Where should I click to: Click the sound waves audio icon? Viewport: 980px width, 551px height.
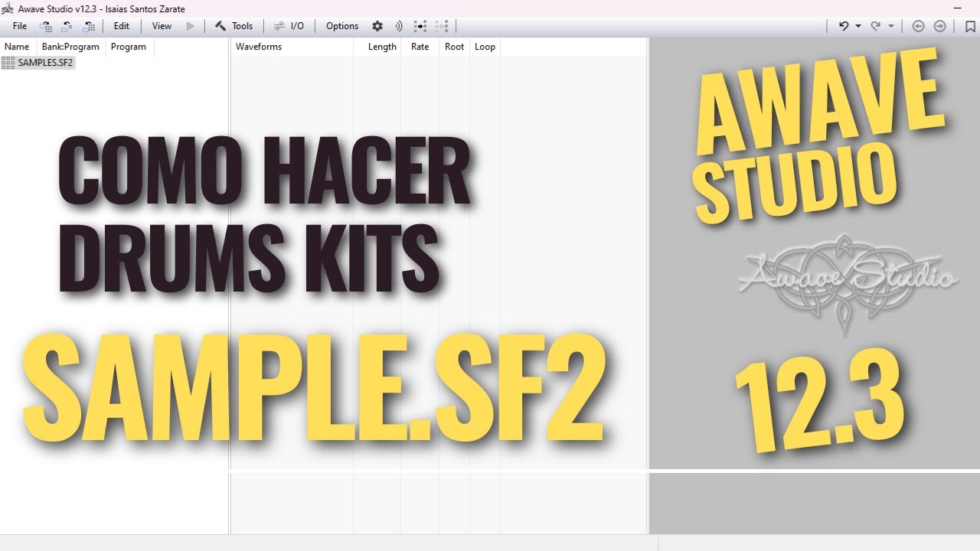click(x=399, y=26)
